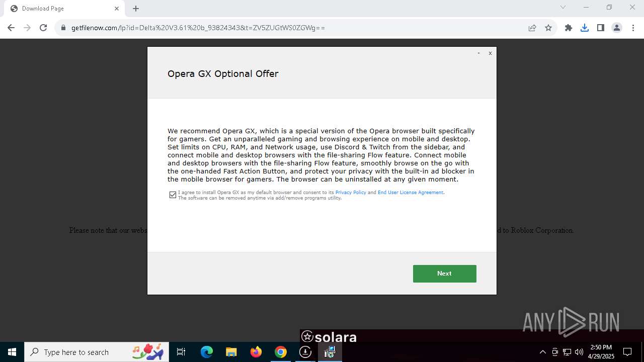Open a new browser tab
The height and width of the screenshot is (362, 644).
(136, 9)
